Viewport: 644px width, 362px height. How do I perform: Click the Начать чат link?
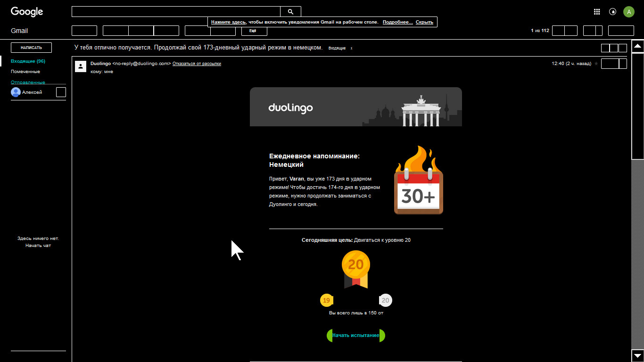(38, 246)
